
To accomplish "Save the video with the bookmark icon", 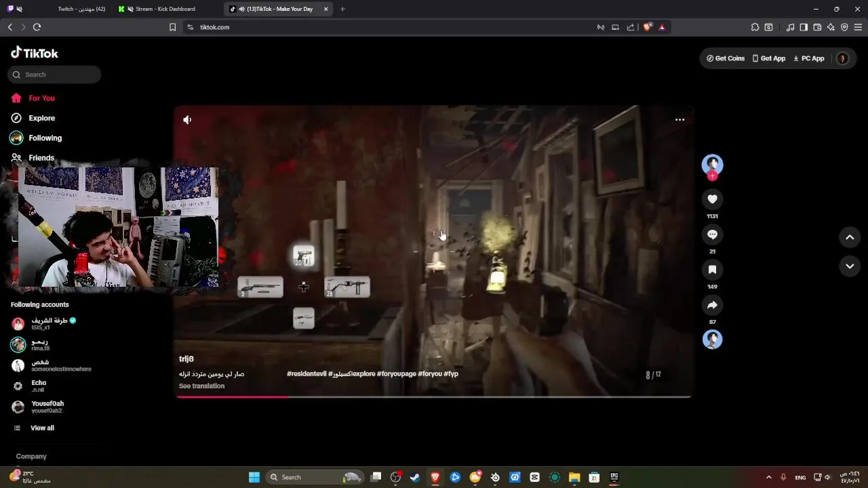I will point(712,270).
